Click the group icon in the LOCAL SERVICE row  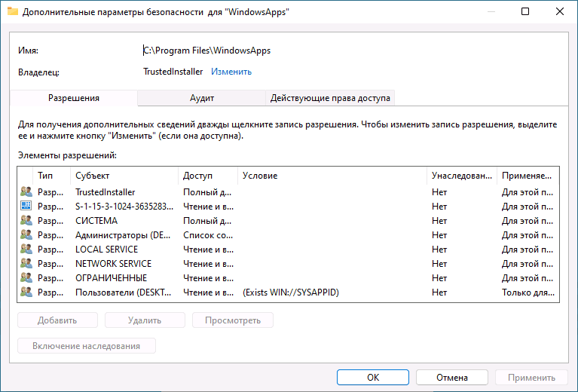26,250
